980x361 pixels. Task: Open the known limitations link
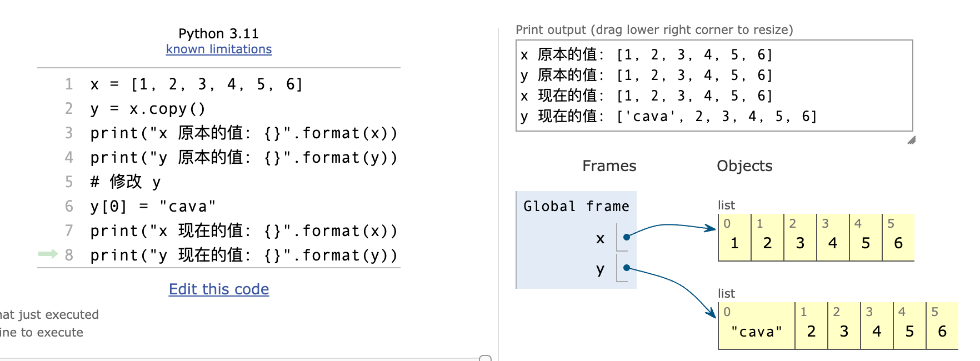[x=219, y=49]
